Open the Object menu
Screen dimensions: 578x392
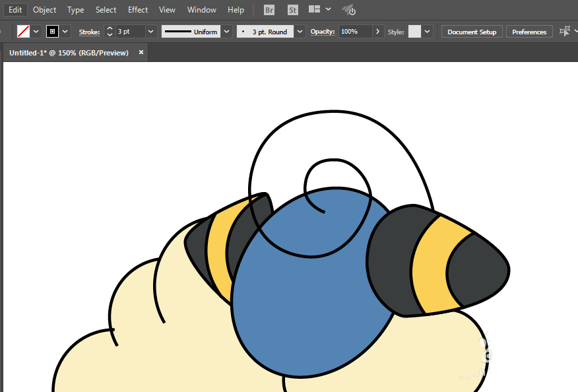(45, 10)
